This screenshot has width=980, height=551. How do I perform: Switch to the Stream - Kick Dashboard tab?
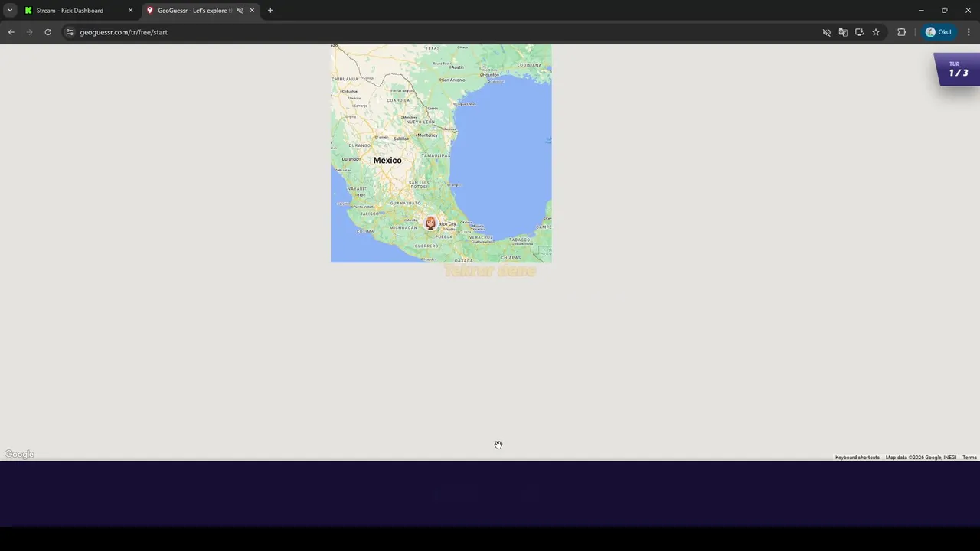point(79,11)
